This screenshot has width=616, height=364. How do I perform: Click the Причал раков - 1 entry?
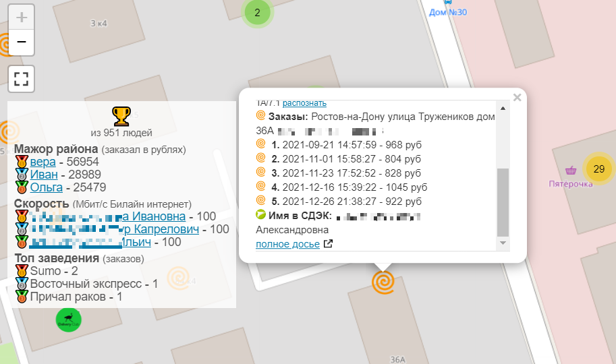click(76, 297)
